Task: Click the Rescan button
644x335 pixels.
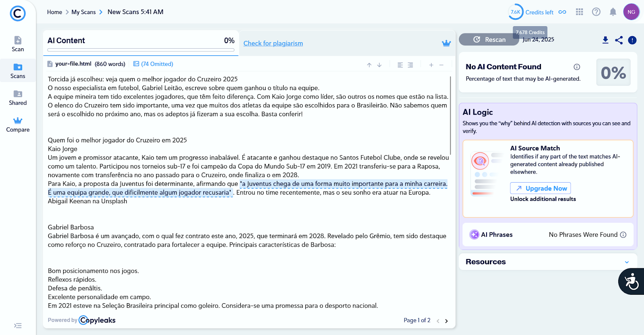Action: click(x=489, y=39)
